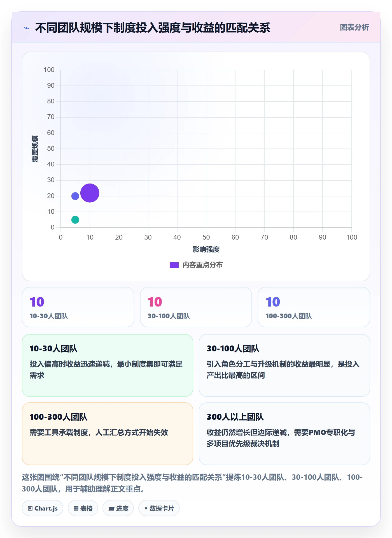Image resolution: width=392 pixels, height=538 pixels.
Task: Click the 影响强度 x-axis title
Action: 206,249
